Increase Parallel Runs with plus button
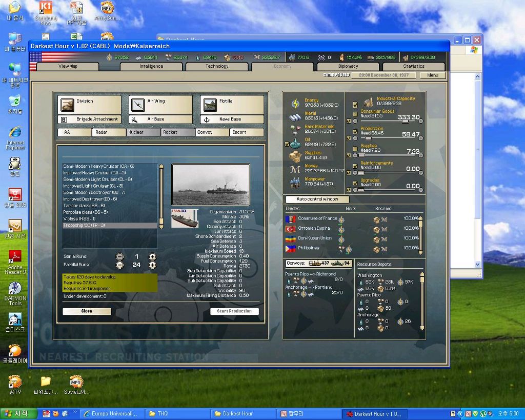Image resolution: width=525 pixels, height=420 pixels. pos(152,265)
